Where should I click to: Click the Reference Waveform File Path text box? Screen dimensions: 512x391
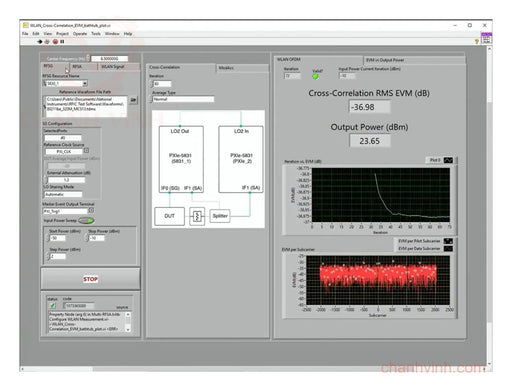pyautogui.click(x=86, y=106)
